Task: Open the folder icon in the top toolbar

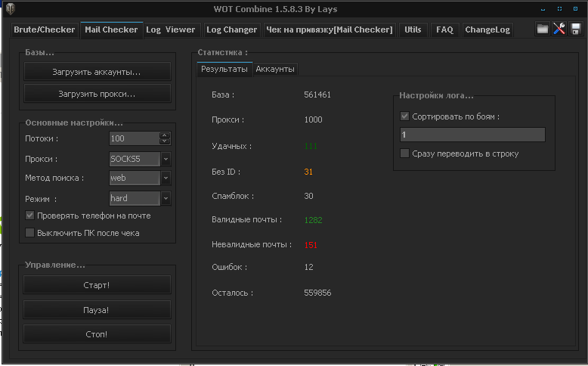Action: (x=542, y=29)
